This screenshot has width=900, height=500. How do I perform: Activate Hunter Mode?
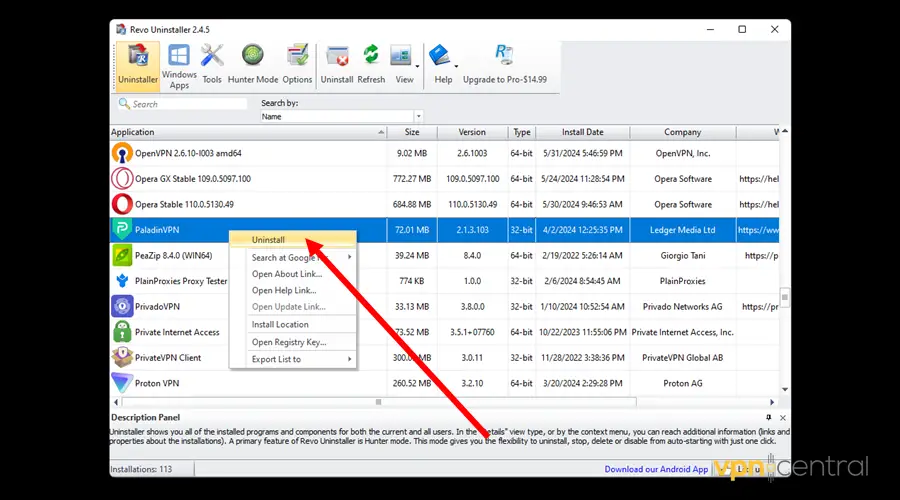pos(253,65)
